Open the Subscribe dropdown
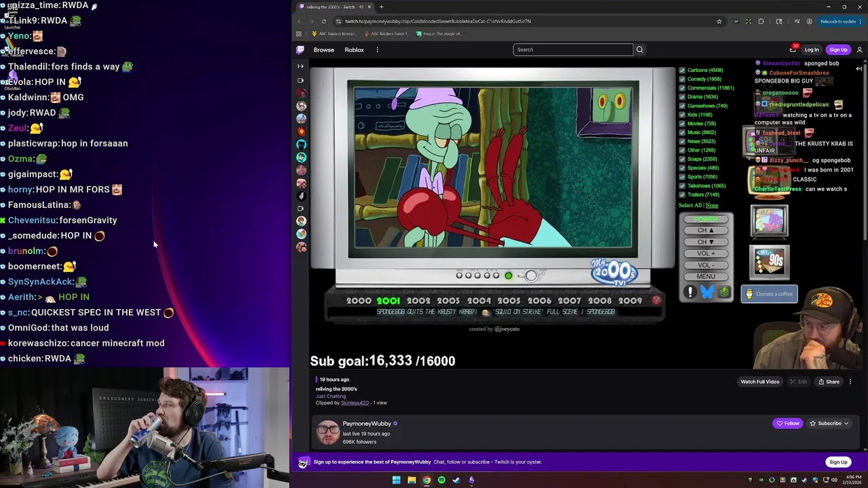 829,423
